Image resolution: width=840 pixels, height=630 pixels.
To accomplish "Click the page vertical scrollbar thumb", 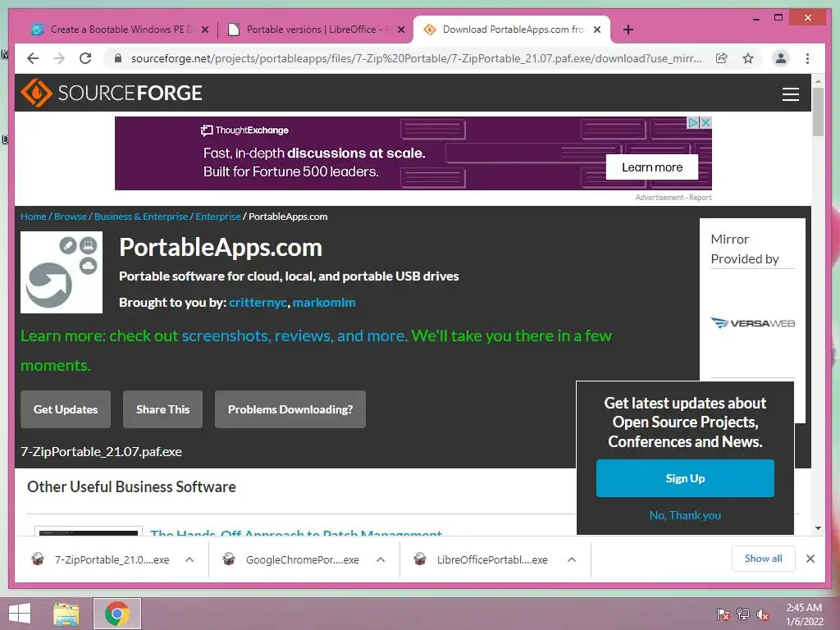I will pyautogui.click(x=818, y=112).
